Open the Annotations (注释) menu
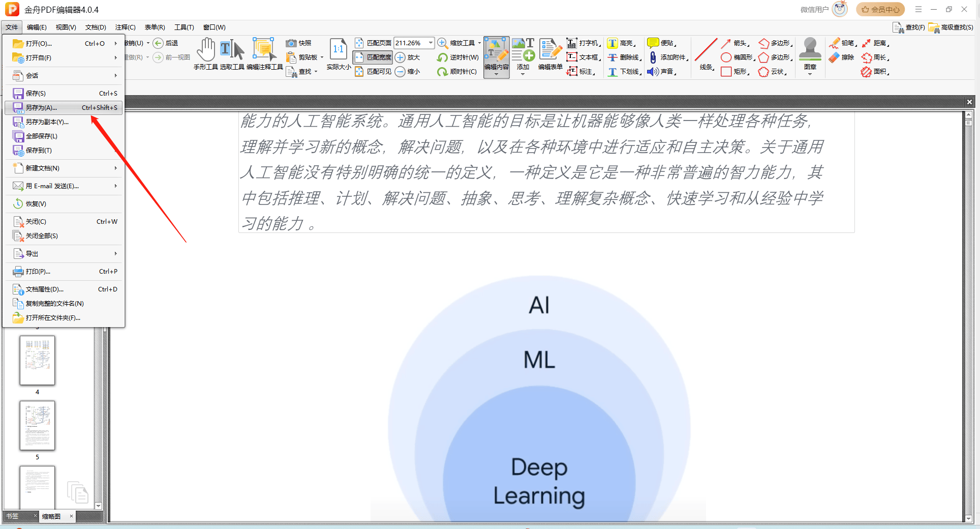This screenshot has height=529, width=980. point(125,27)
